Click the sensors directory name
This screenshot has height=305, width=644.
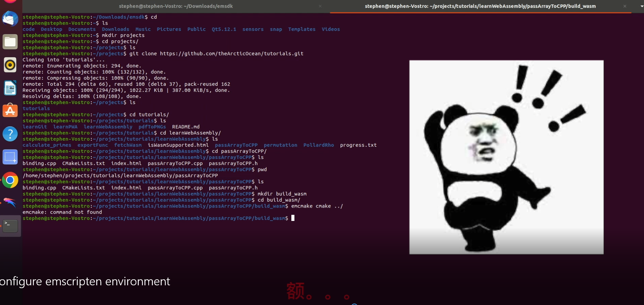click(x=253, y=29)
